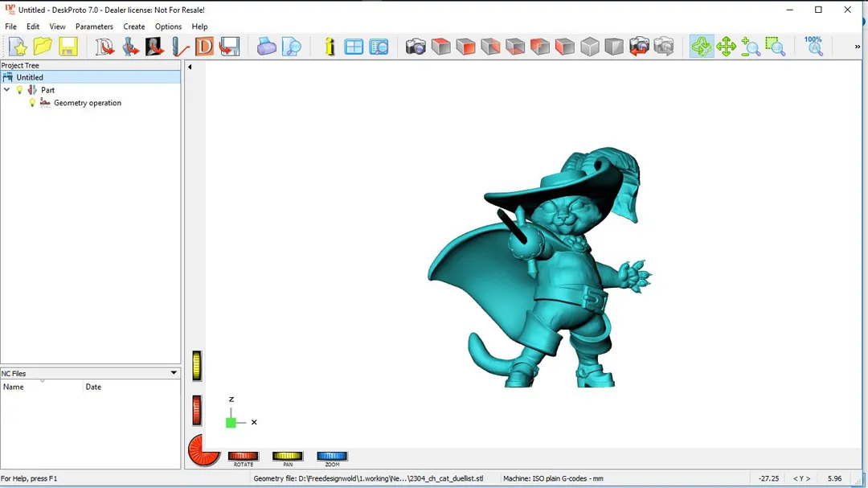
Task: Open the Options menu
Action: click(168, 27)
